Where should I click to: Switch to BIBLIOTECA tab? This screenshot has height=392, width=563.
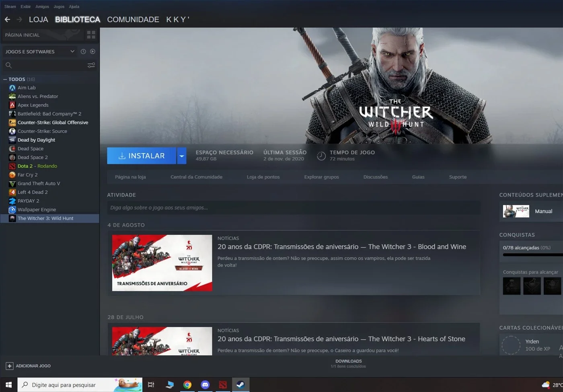tap(78, 19)
